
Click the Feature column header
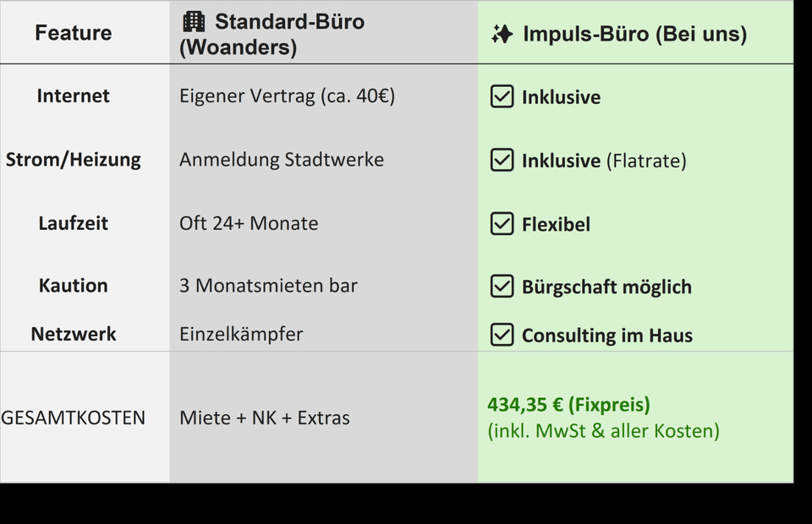pyautogui.click(x=74, y=33)
